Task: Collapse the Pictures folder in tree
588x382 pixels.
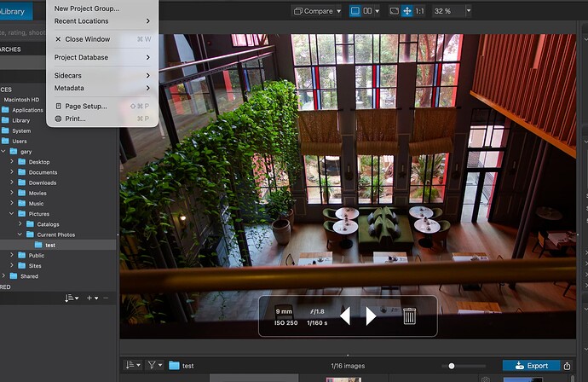Action: [11, 214]
